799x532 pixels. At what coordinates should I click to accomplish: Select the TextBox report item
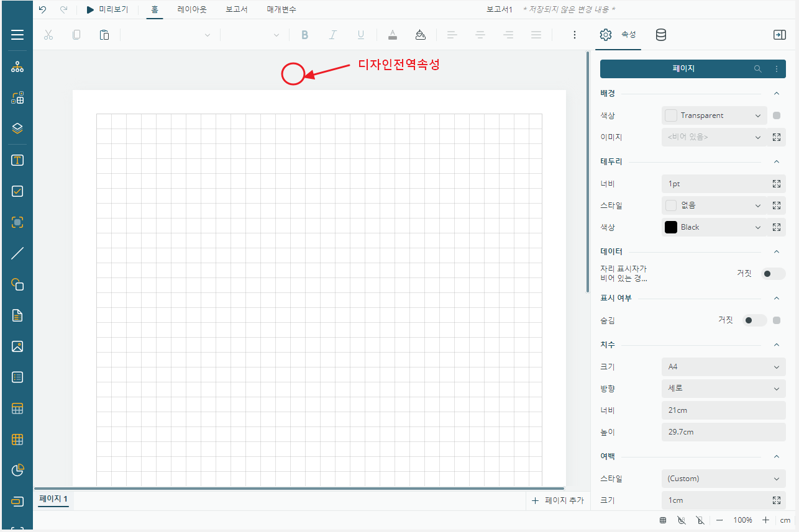(17, 160)
